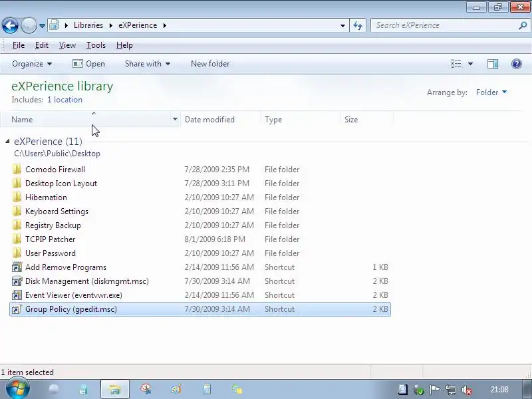Select the Event Viewer shortcut icon
This screenshot has width=532, height=399.
pos(17,295)
